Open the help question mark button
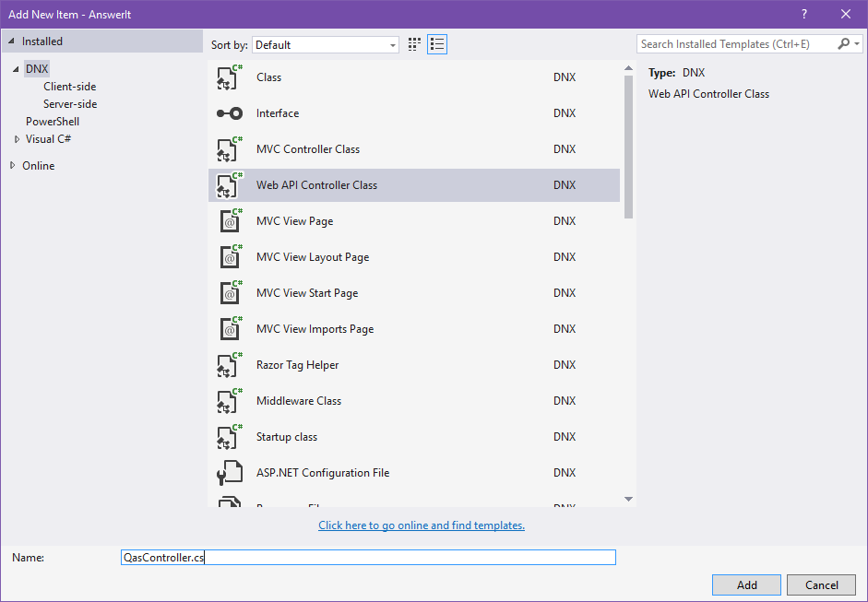The image size is (868, 602). click(x=804, y=15)
